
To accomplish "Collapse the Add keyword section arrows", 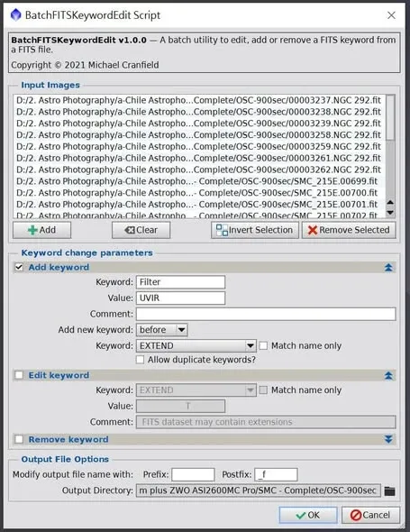I will pyautogui.click(x=388, y=268).
